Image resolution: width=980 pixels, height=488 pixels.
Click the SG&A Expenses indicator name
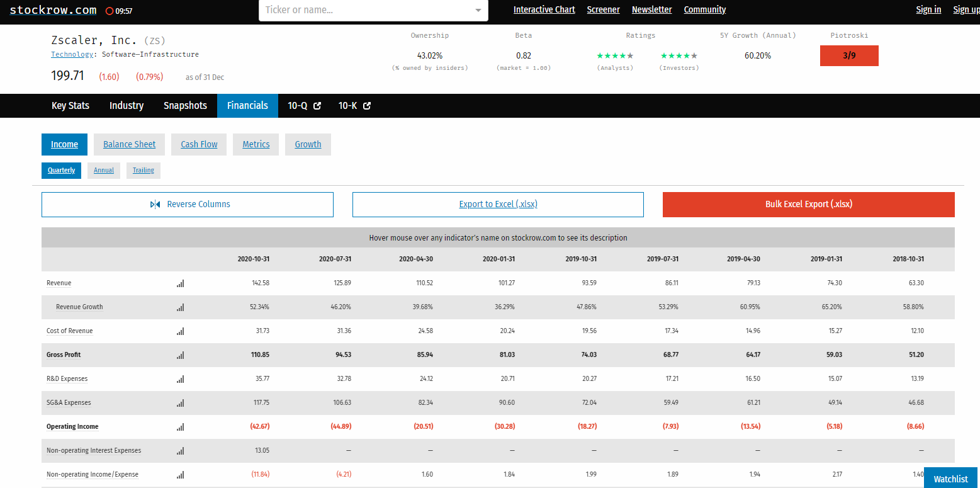[x=69, y=403]
